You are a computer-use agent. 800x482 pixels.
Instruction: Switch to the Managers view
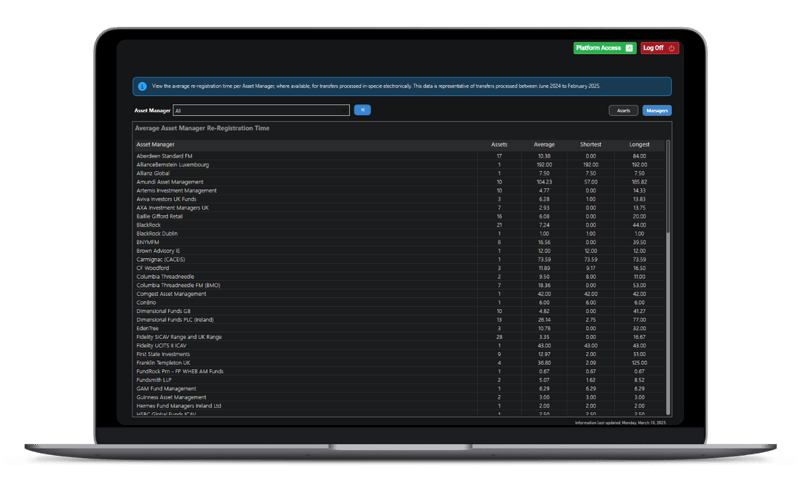pyautogui.click(x=657, y=111)
